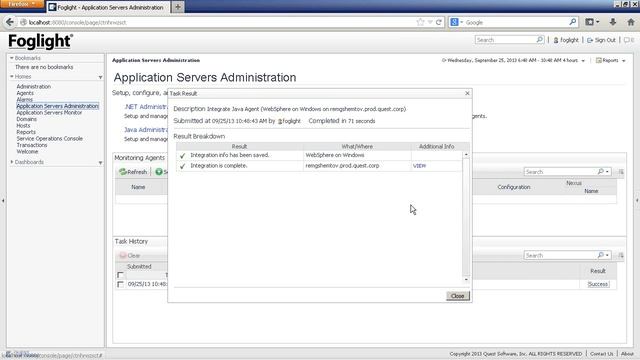Click the Monitoring Agents search field
The image size is (640, 360).
[560, 172]
